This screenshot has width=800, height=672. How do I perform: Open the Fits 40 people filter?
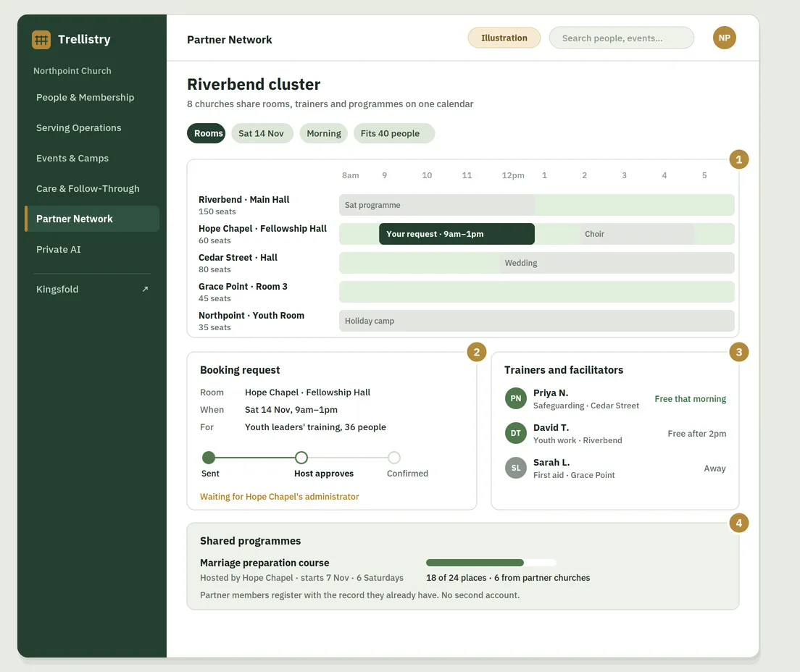(x=394, y=133)
